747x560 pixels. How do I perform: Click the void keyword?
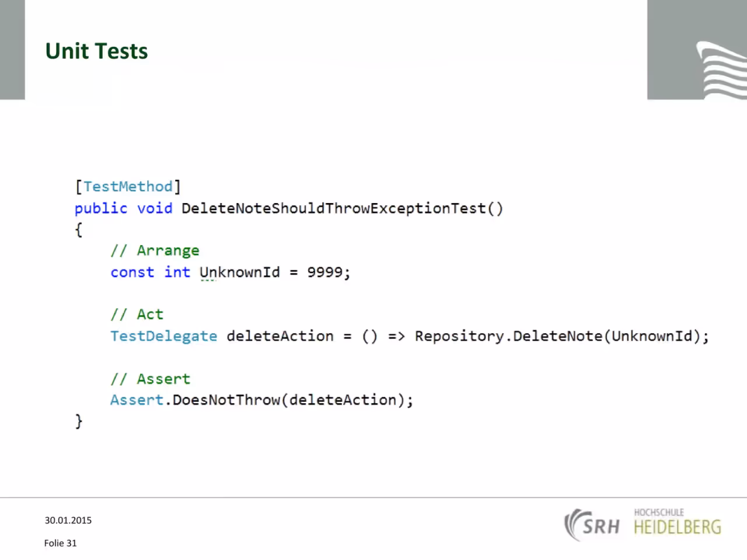click(x=155, y=208)
